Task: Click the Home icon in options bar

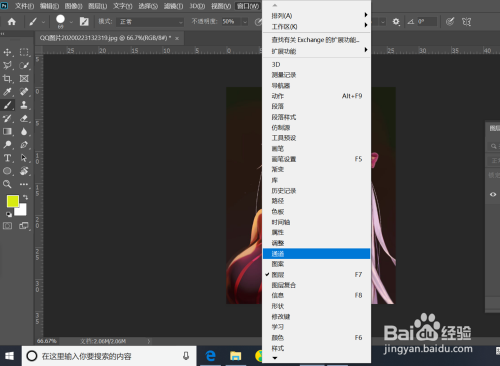Action: [x=12, y=22]
